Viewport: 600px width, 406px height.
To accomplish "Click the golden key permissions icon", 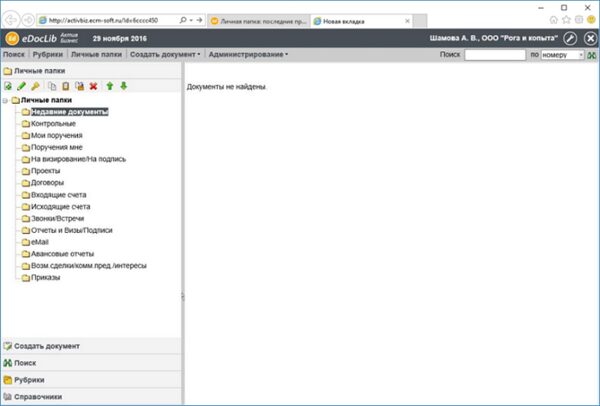I will [35, 86].
